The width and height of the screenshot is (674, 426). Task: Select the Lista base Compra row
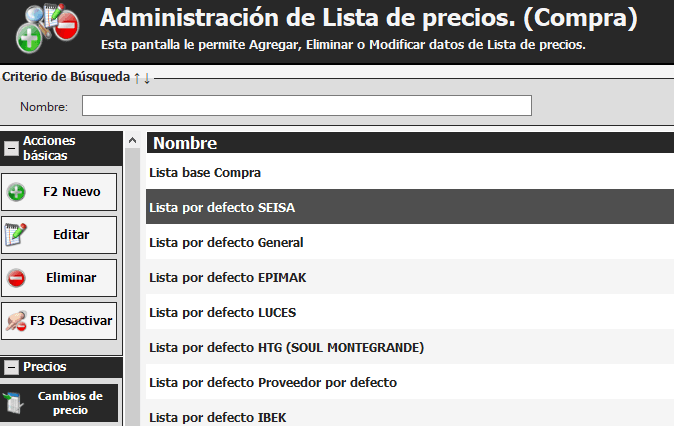204,172
